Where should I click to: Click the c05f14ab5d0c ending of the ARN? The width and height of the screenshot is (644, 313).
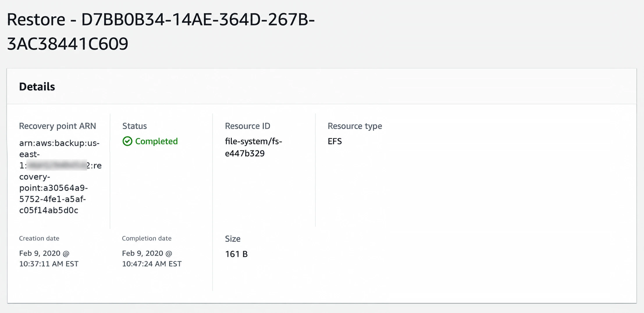point(49,210)
